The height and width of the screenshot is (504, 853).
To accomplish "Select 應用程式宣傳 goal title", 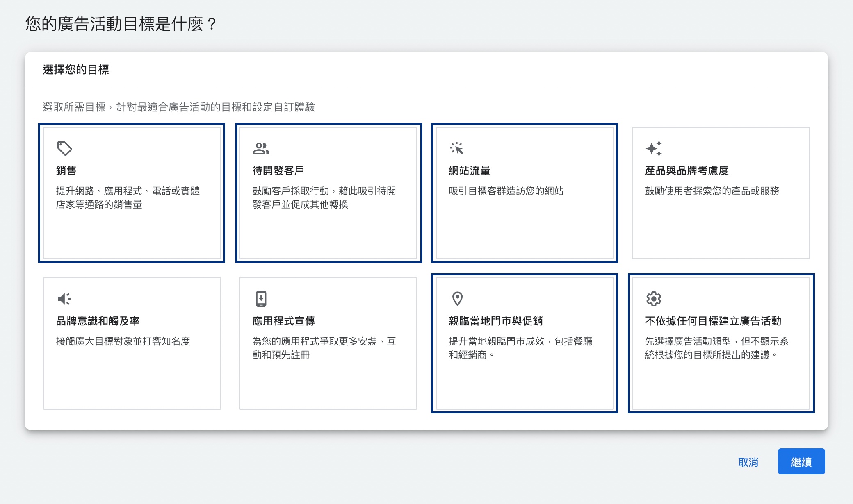I will coord(284,321).
